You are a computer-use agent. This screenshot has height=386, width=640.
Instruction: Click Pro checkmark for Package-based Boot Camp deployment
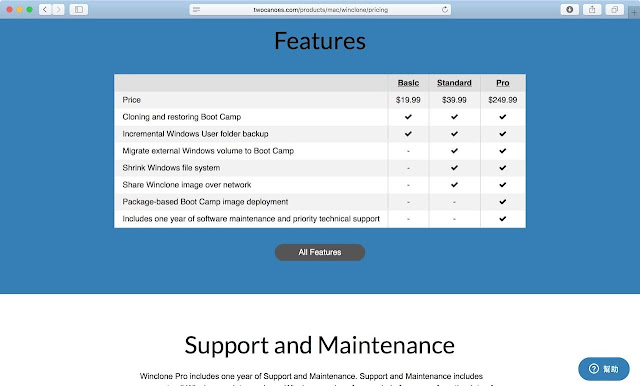(x=502, y=202)
